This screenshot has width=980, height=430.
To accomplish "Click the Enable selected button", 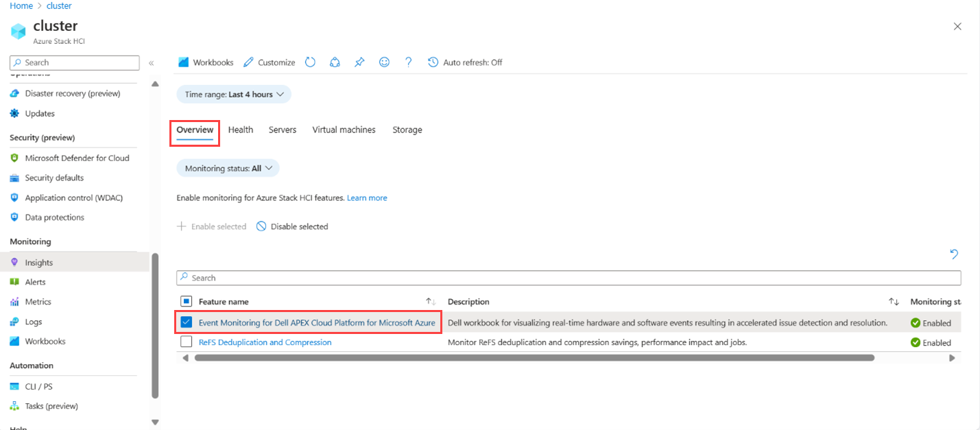I will [x=212, y=226].
